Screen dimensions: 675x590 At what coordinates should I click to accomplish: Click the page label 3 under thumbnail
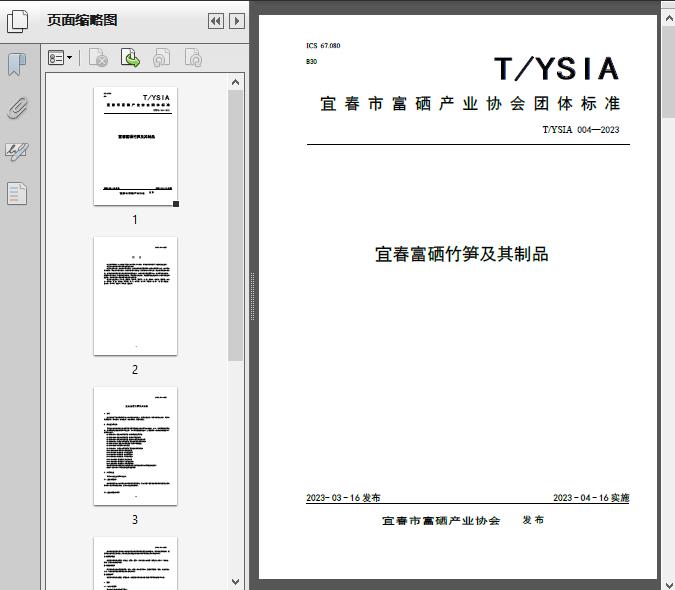(135, 520)
